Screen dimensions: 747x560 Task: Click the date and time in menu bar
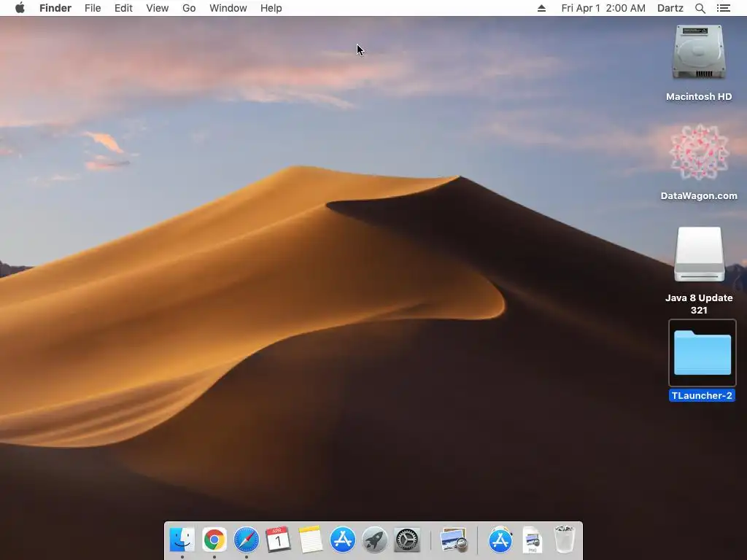[603, 8]
